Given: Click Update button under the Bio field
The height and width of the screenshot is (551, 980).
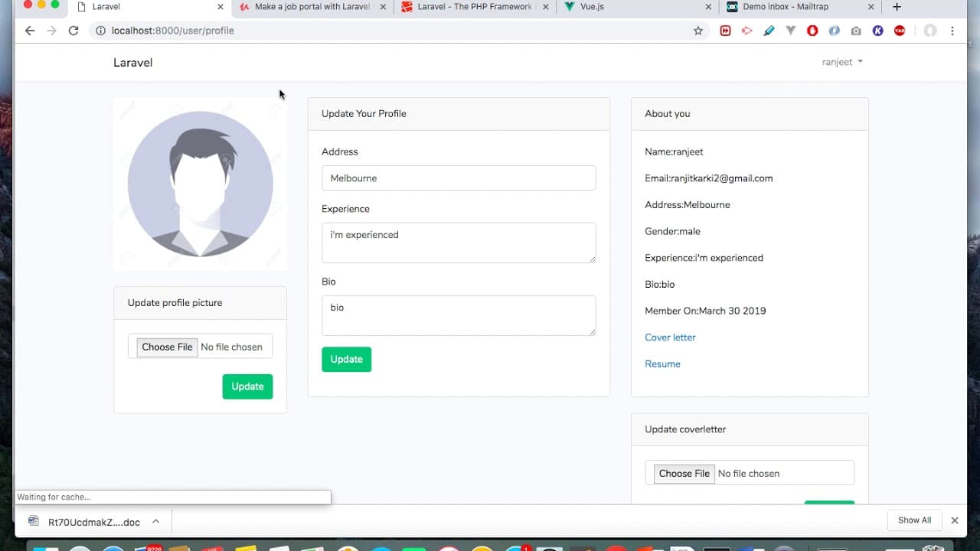Looking at the screenshot, I should [346, 360].
